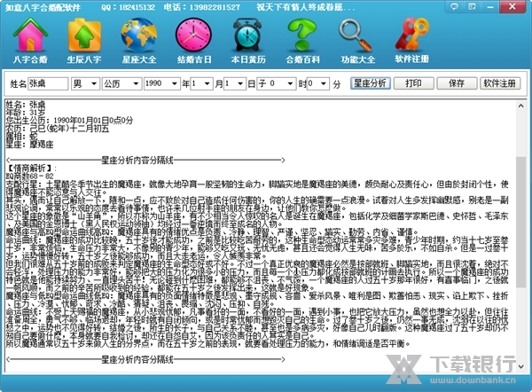Click the 年龄: 31岁 line
The width and height of the screenshot is (532, 392).
pos(26,113)
